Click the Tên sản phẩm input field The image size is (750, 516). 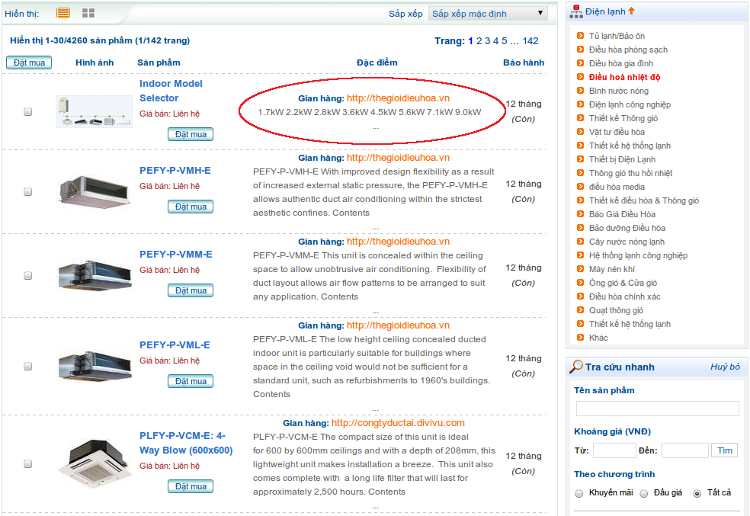(657, 408)
